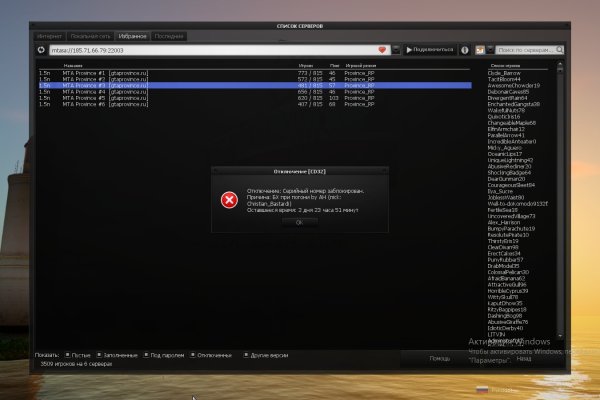
Task: Switch to the Последние tab
Action: tap(168, 36)
